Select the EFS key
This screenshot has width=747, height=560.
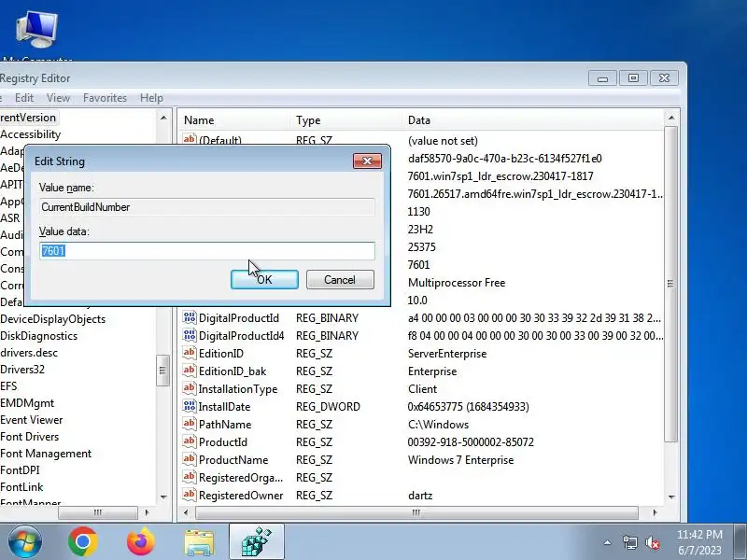[x=8, y=386]
